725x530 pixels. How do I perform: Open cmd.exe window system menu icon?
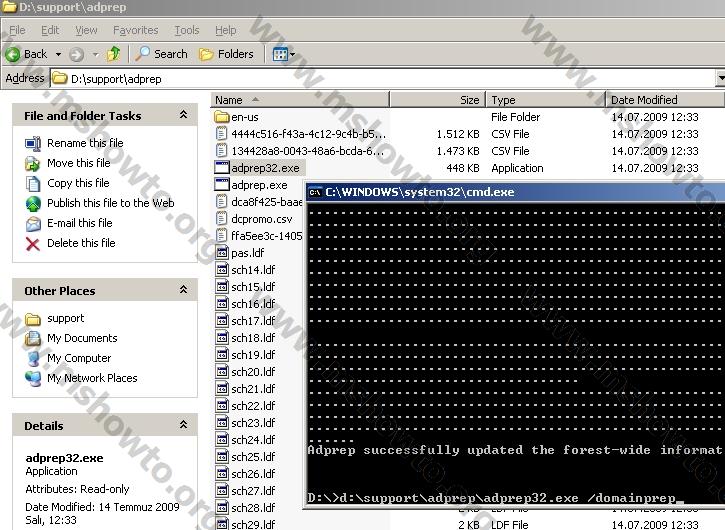coord(315,192)
